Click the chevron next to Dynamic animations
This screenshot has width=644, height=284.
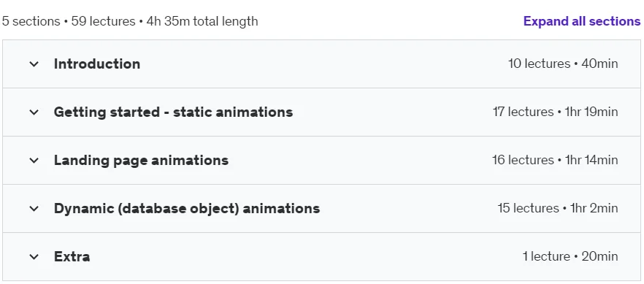coord(34,209)
